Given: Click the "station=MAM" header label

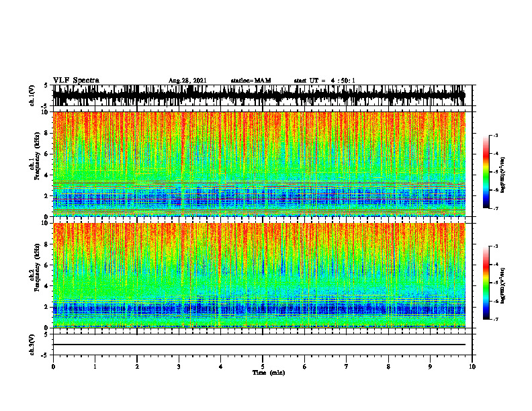Looking at the screenshot, I should coord(251,81).
